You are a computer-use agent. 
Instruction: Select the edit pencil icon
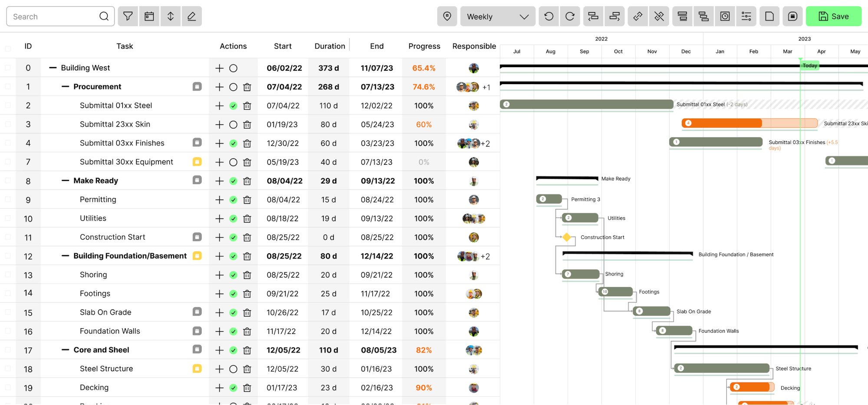point(191,16)
